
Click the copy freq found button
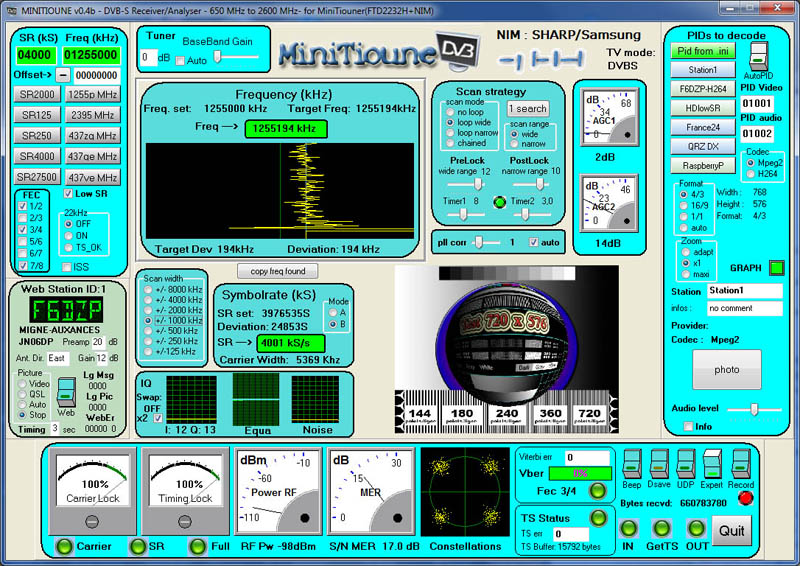[x=278, y=271]
